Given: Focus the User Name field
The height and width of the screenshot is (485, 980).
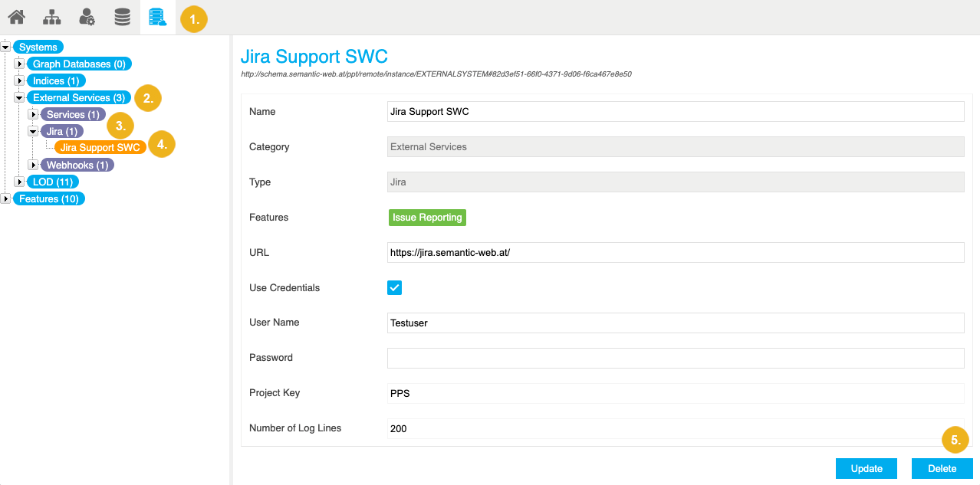Looking at the screenshot, I should [676, 323].
